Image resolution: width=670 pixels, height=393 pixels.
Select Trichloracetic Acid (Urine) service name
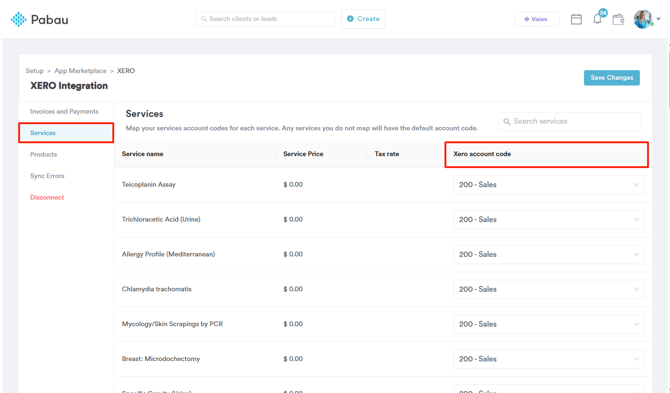tap(161, 219)
